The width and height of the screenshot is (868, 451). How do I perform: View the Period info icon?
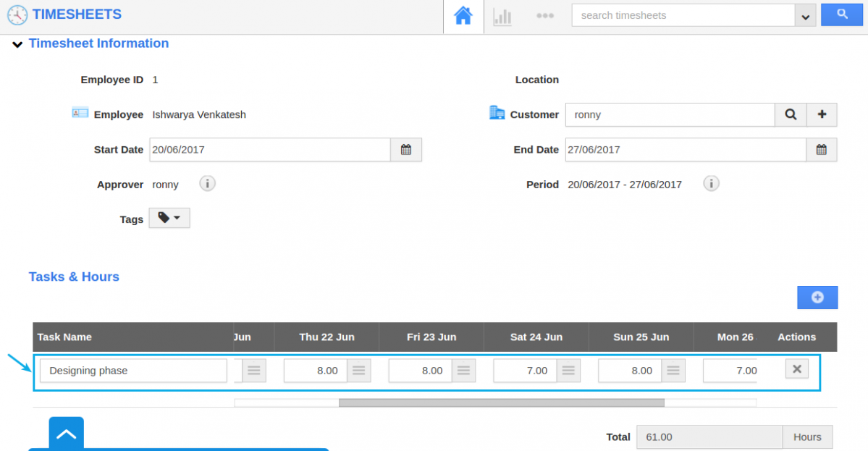[x=711, y=183]
